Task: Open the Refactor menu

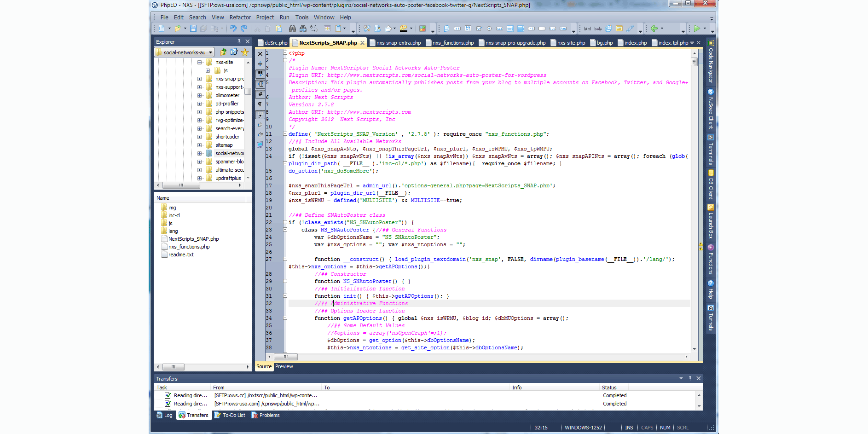Action: (x=240, y=17)
